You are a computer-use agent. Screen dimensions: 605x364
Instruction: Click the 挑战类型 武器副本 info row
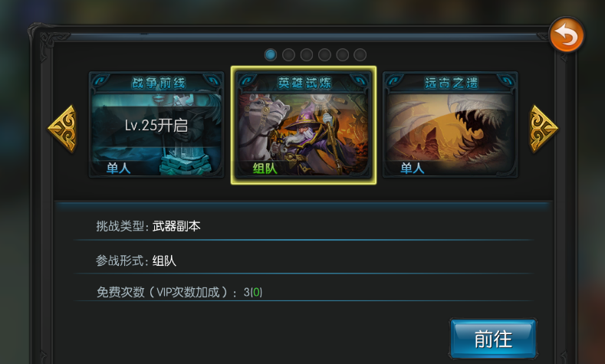304,226
